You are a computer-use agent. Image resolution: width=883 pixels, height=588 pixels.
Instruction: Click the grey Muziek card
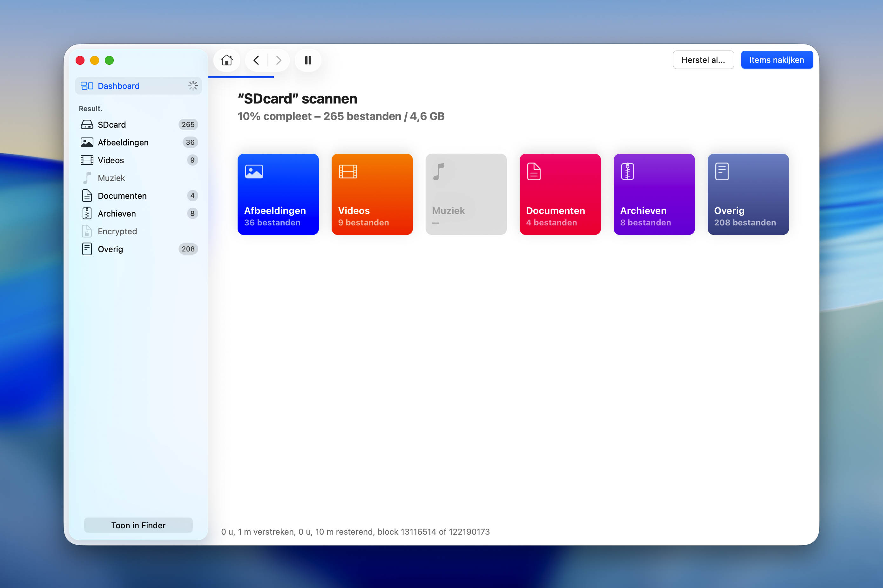point(466,194)
